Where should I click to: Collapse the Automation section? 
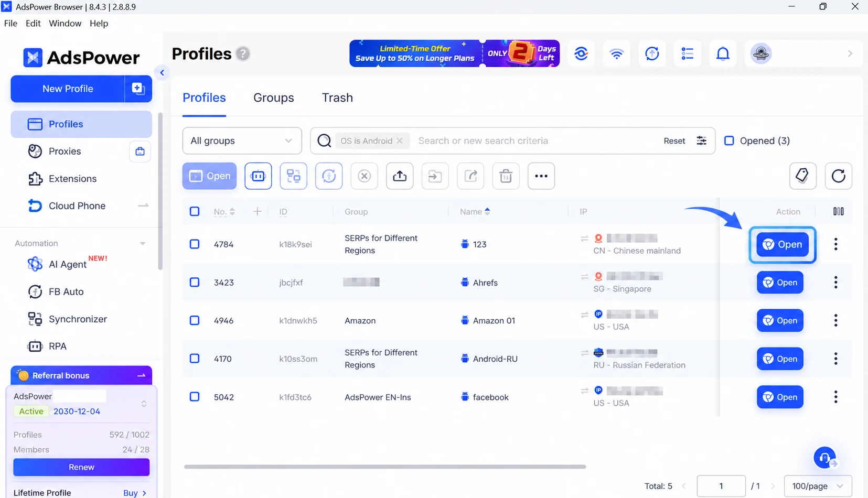[x=142, y=243]
